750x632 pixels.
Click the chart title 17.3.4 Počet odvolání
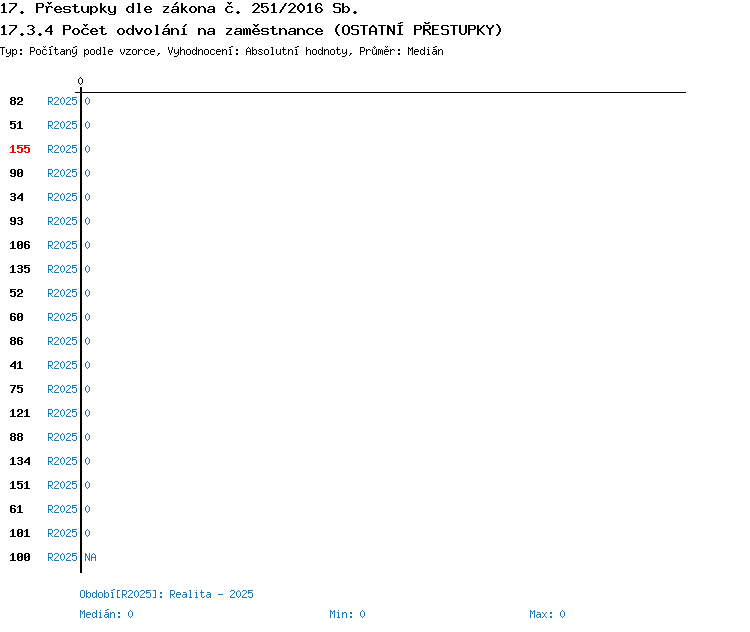tap(251, 30)
